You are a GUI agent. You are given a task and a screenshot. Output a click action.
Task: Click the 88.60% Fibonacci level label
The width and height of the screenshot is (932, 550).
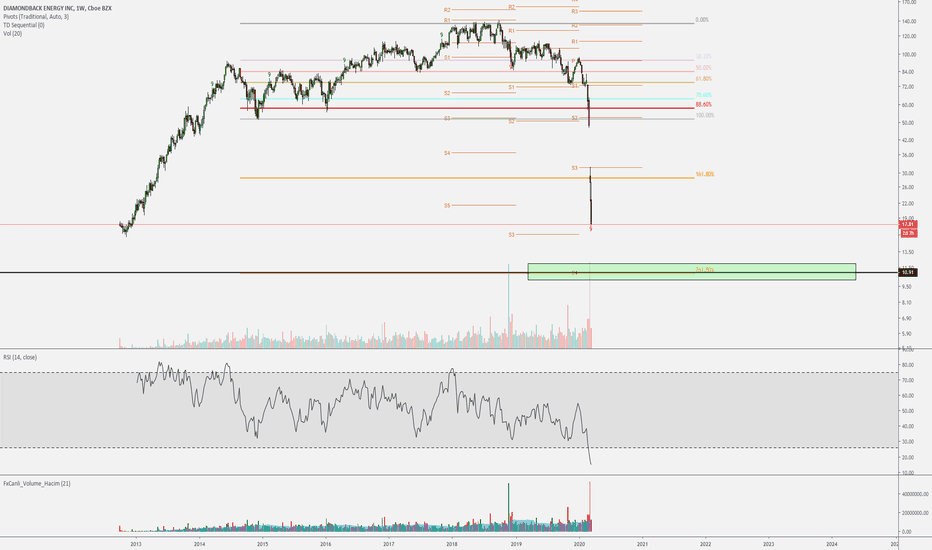[x=704, y=105]
